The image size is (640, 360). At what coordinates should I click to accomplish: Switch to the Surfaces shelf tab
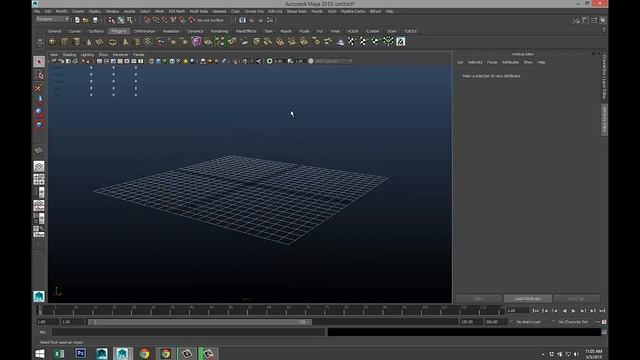[96, 31]
